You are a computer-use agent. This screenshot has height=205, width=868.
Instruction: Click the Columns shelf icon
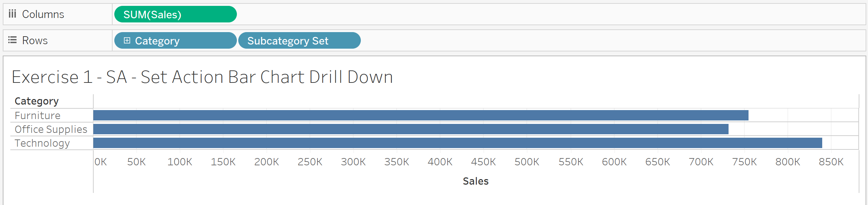12,14
